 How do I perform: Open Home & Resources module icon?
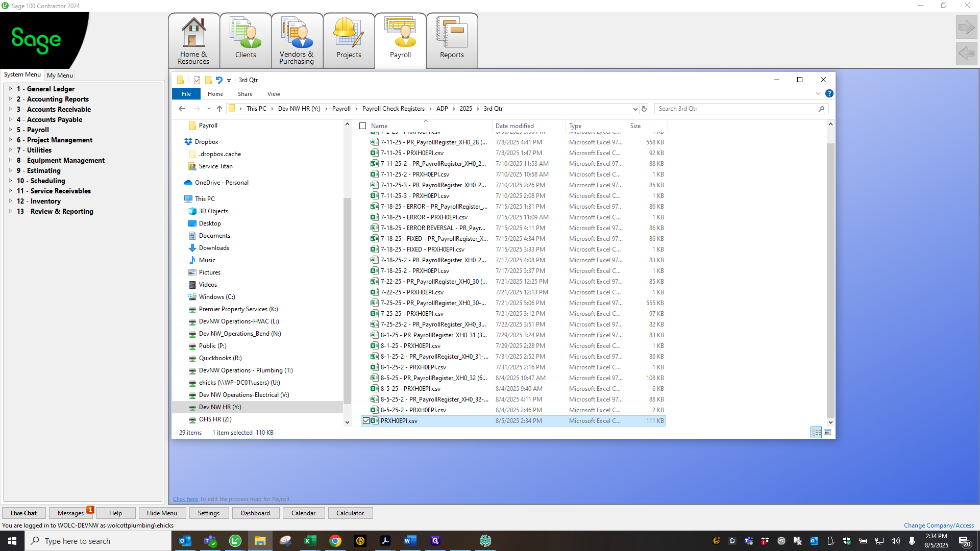coord(193,41)
